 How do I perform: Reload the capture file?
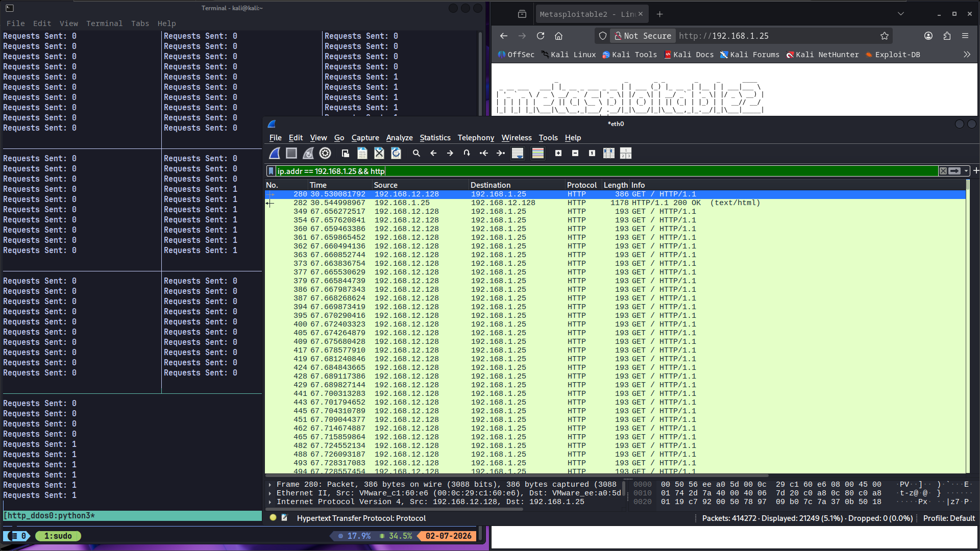tap(396, 153)
